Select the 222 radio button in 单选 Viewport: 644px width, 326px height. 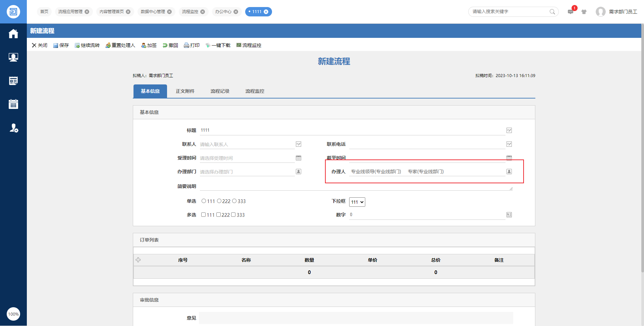(x=219, y=201)
